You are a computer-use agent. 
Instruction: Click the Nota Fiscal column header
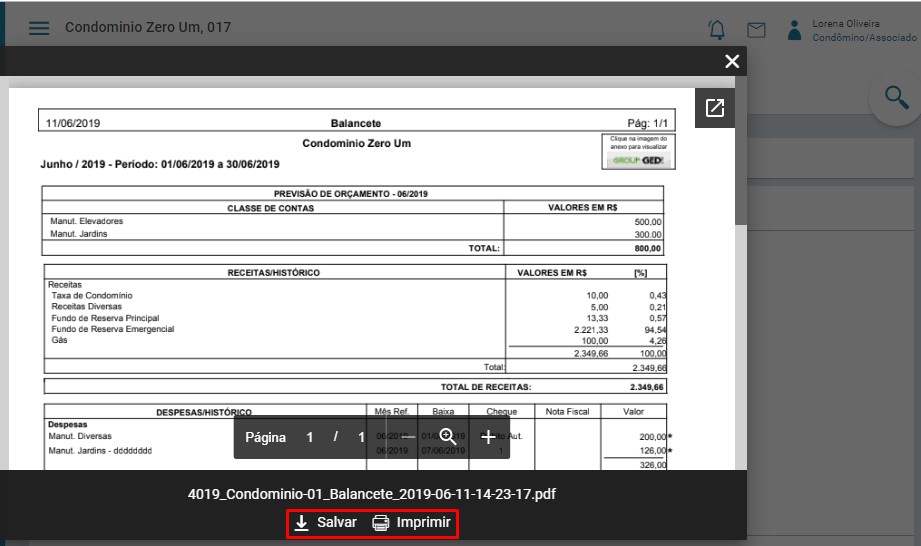pos(567,412)
